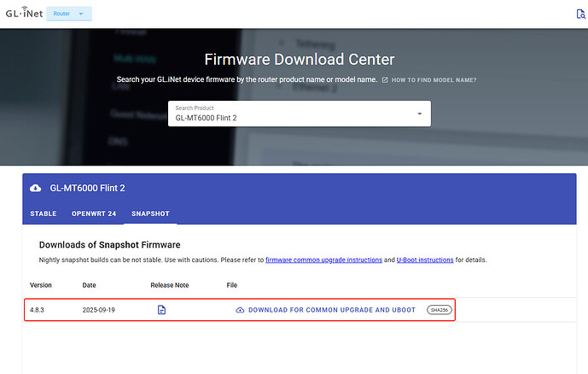
Task: Open the U-Boot instructions link
Action: (x=425, y=260)
